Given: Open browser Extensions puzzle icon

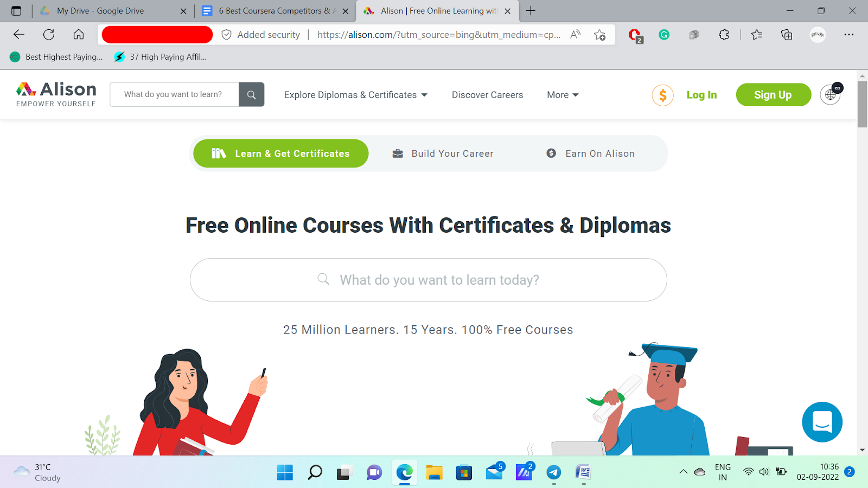Looking at the screenshot, I should pyautogui.click(x=724, y=35).
